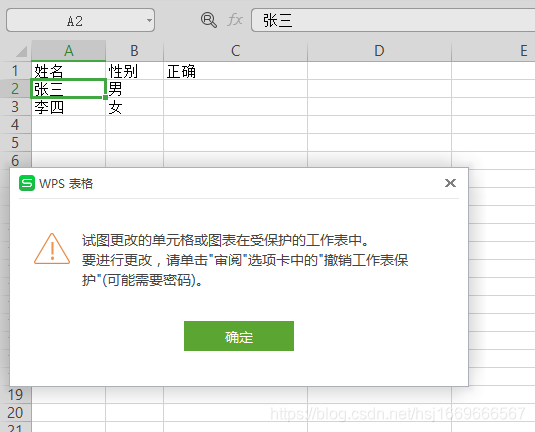Select column E header
This screenshot has height=432, width=535.
(x=493, y=51)
